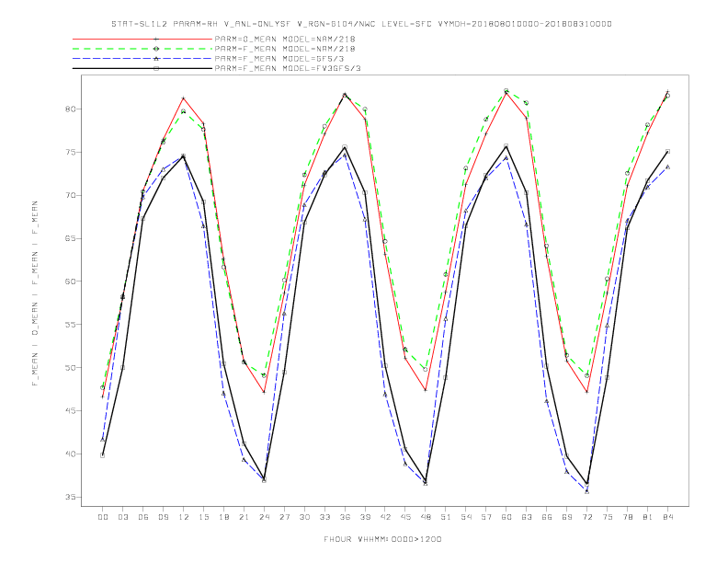Image resolution: width=728 pixels, height=563 pixels.
Task: Click x-axis forecast hour label 78
Action: coord(628,517)
